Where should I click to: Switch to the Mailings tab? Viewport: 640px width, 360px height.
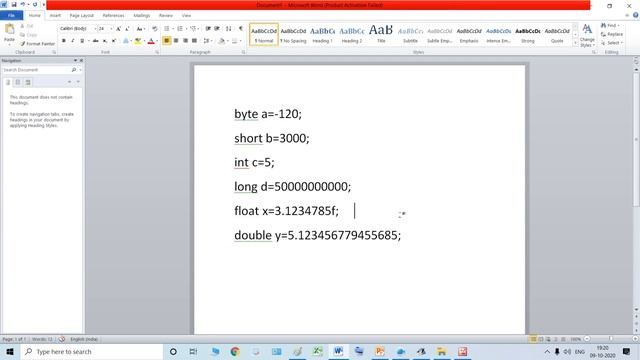click(142, 16)
